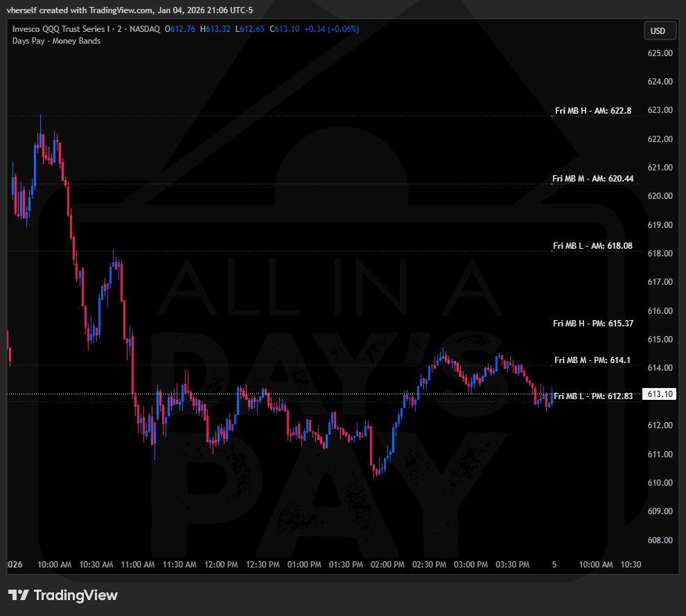Click the Fri MB L - AM: 618.08 label
The height and width of the screenshot is (616, 686).
(592, 246)
